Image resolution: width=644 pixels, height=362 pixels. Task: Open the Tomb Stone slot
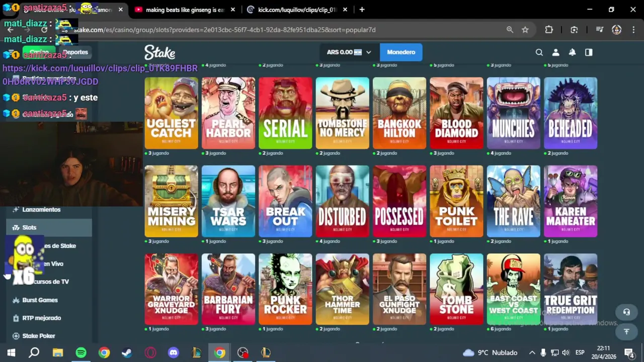pyautogui.click(x=456, y=289)
